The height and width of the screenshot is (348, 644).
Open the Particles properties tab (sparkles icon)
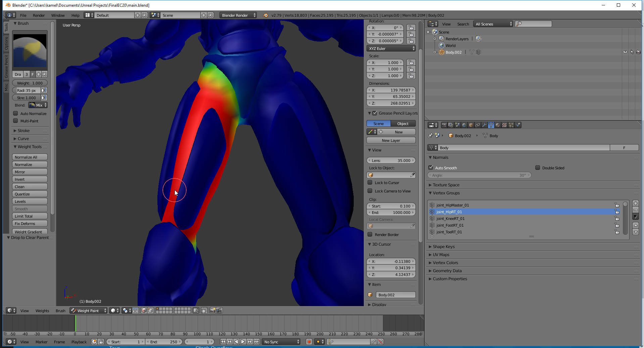coord(511,125)
